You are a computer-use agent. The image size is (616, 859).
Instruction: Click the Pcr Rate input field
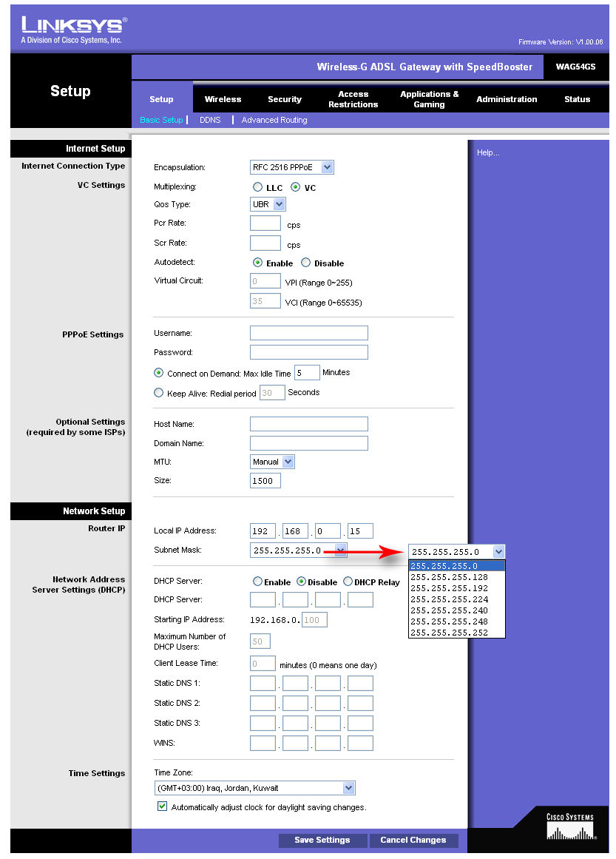265,223
